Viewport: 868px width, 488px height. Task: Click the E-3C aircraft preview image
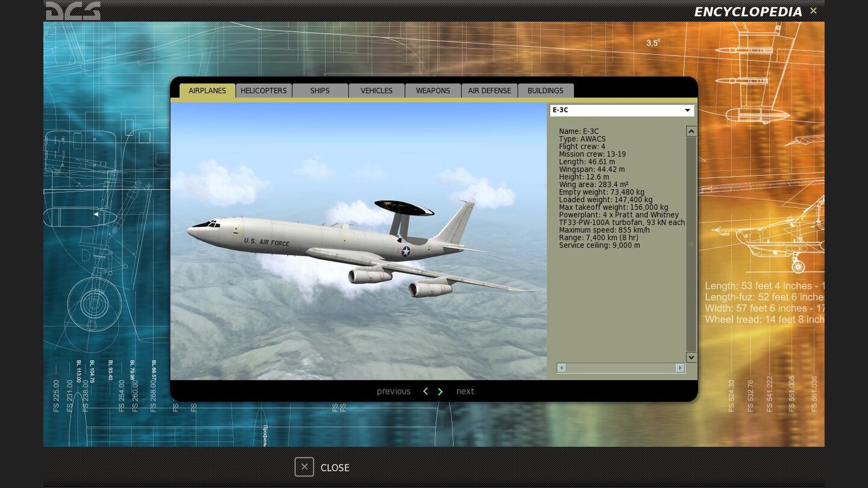coord(359,241)
